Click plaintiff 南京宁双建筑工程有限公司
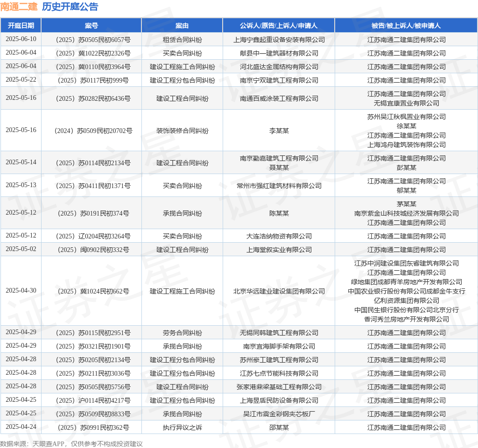The height and width of the screenshot is (448, 478). (x=279, y=80)
